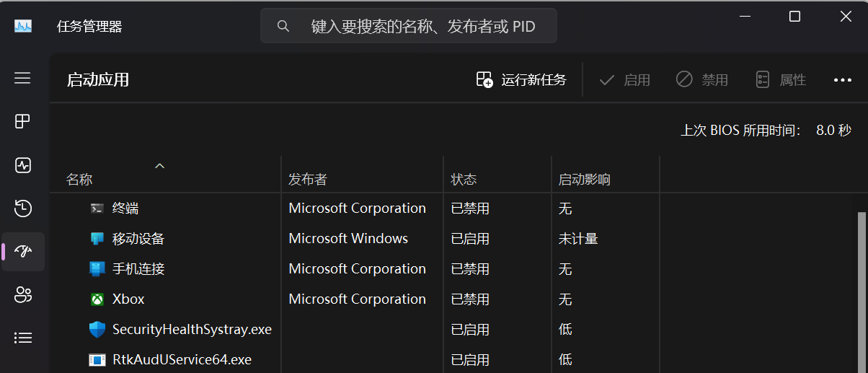This screenshot has width=868, height=373.
Task: Sort by the 发布者 column header
Action: [308, 180]
